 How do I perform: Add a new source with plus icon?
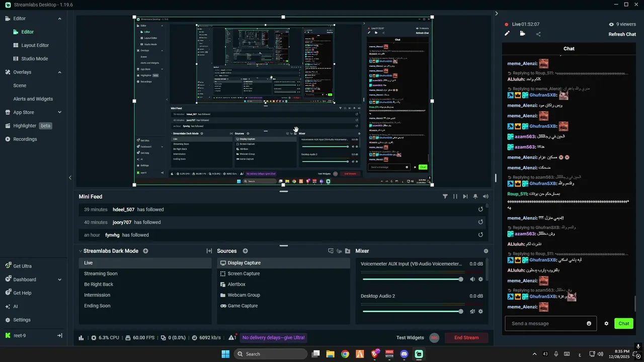[246, 251]
